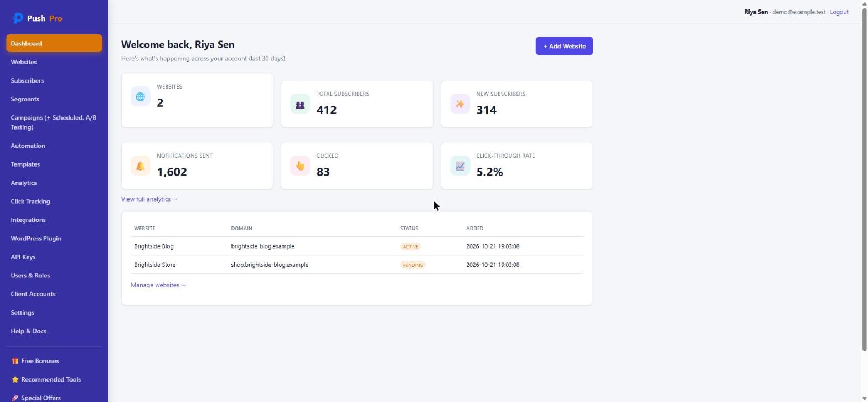Click the Manage websites link
Image resolution: width=868 pixels, height=402 pixels.
(x=159, y=285)
